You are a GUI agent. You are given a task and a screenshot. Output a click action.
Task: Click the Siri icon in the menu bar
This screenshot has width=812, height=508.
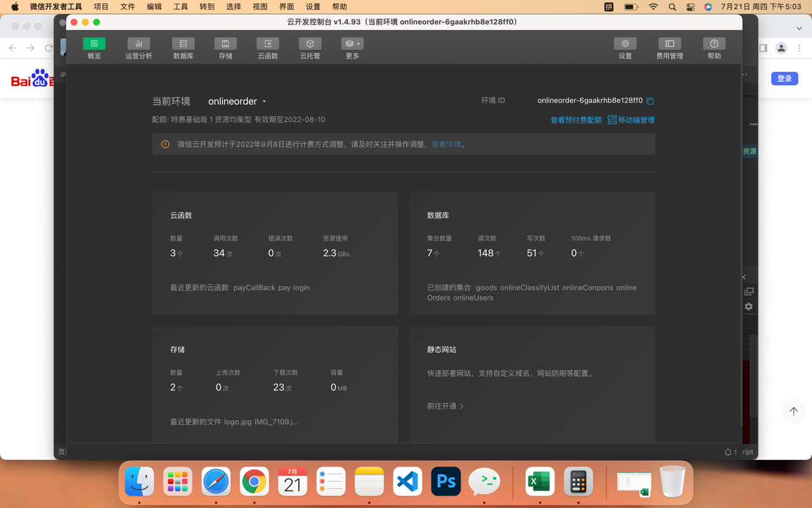pos(708,7)
